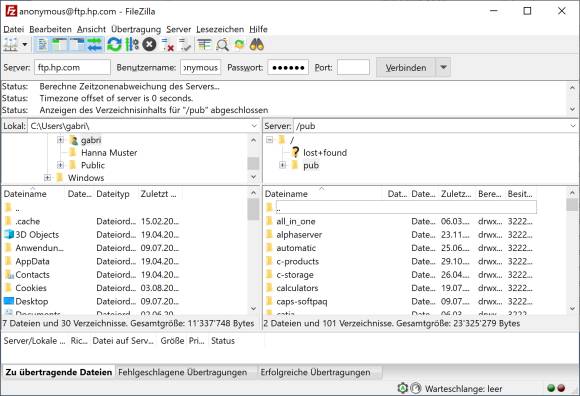The image size is (580, 396).
Task: Open the Übertragung menu
Action: [136, 29]
